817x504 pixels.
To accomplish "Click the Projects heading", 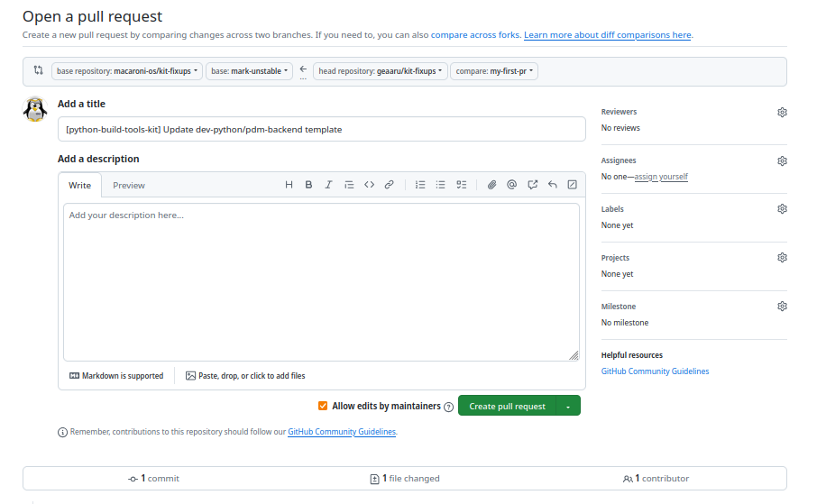I will (615, 258).
